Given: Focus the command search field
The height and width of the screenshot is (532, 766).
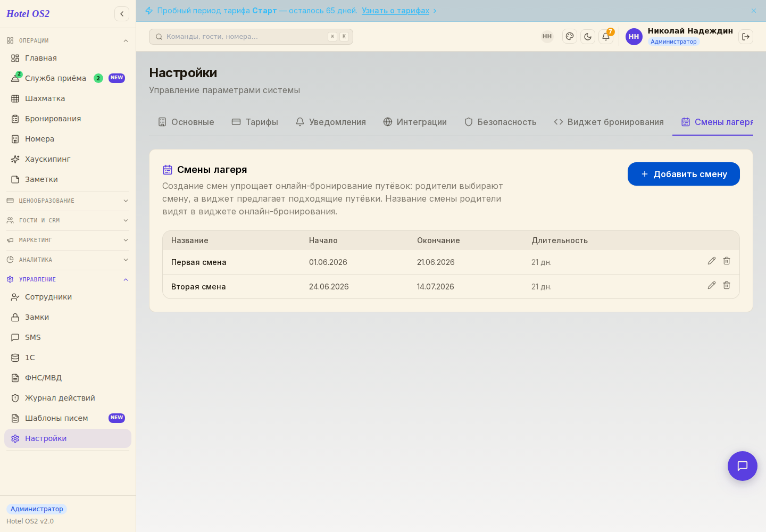Looking at the screenshot, I should coord(251,37).
